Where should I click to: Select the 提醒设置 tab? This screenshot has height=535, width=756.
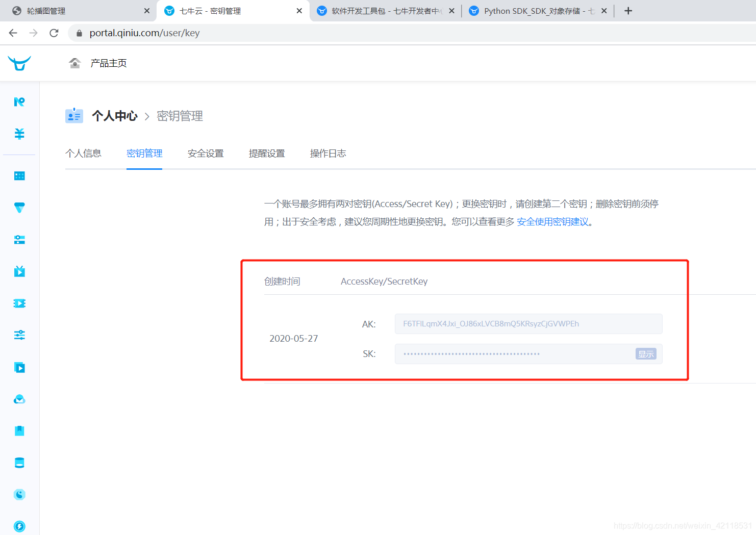pyautogui.click(x=267, y=154)
